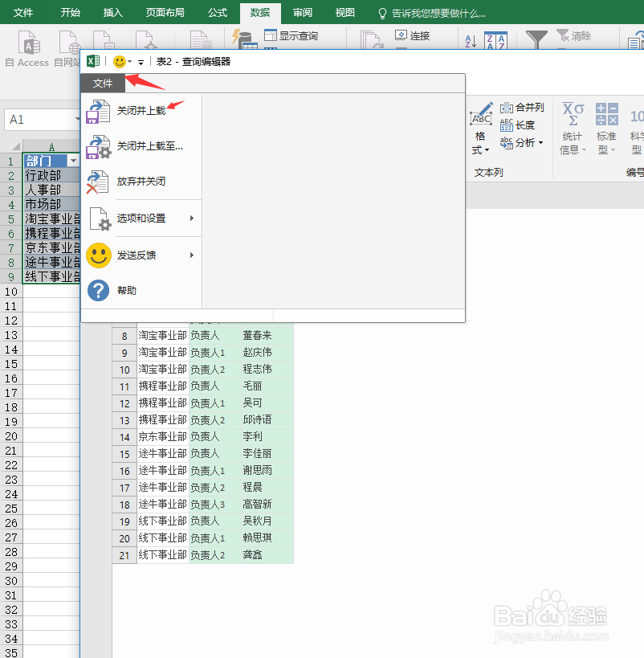Click the Name Box showing A1

click(x=42, y=120)
